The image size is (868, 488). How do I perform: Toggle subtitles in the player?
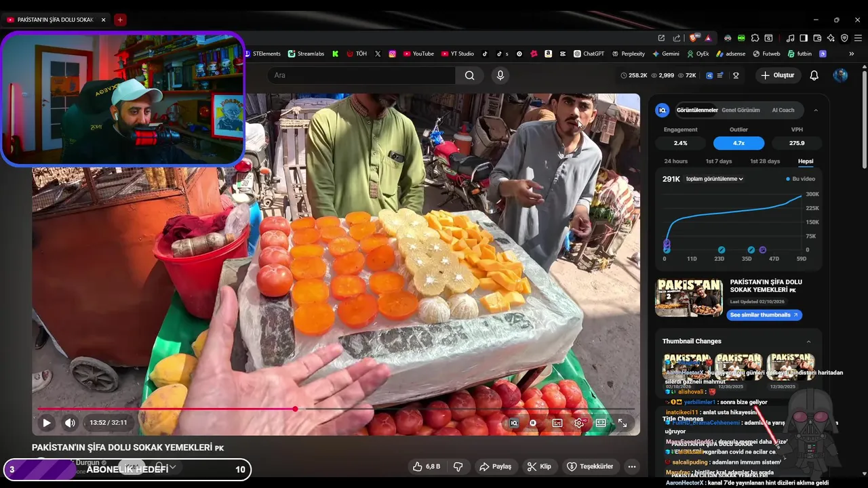coord(557,423)
